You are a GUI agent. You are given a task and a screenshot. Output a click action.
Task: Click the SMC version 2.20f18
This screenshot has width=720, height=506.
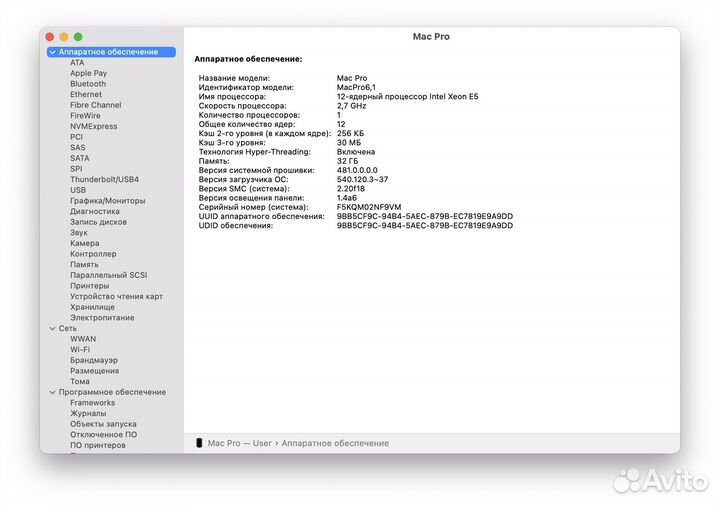pyautogui.click(x=350, y=189)
